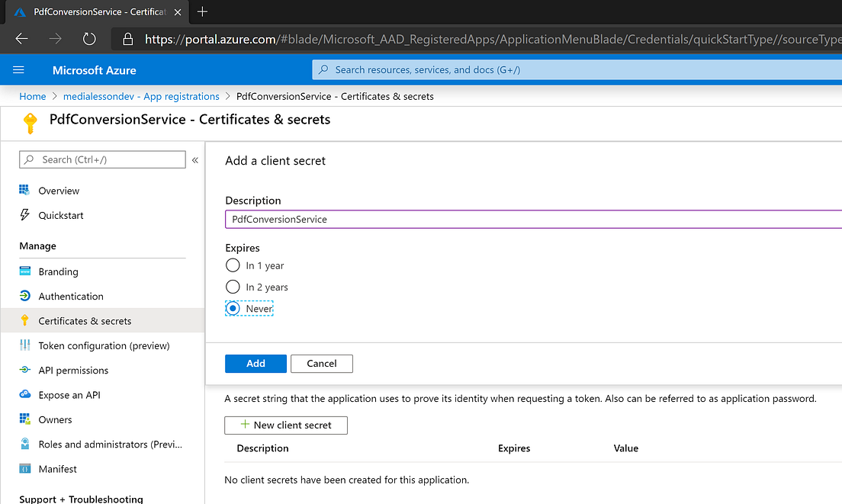Click inside the Description text field

(x=458, y=219)
